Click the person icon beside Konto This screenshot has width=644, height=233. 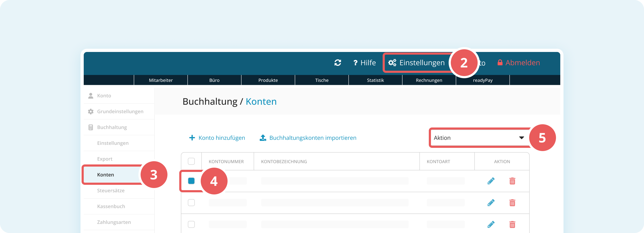click(91, 96)
